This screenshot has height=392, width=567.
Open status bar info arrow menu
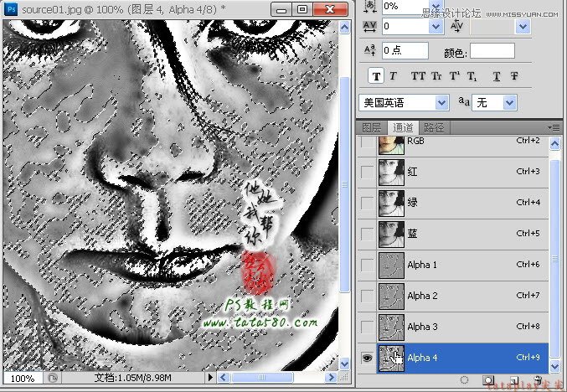point(210,378)
